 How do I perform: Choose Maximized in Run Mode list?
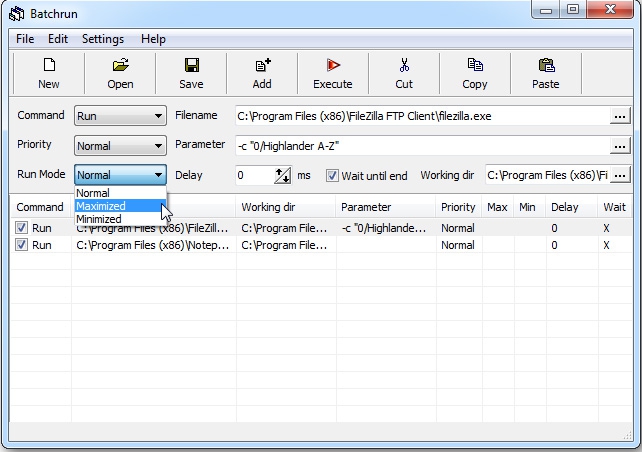click(120, 206)
